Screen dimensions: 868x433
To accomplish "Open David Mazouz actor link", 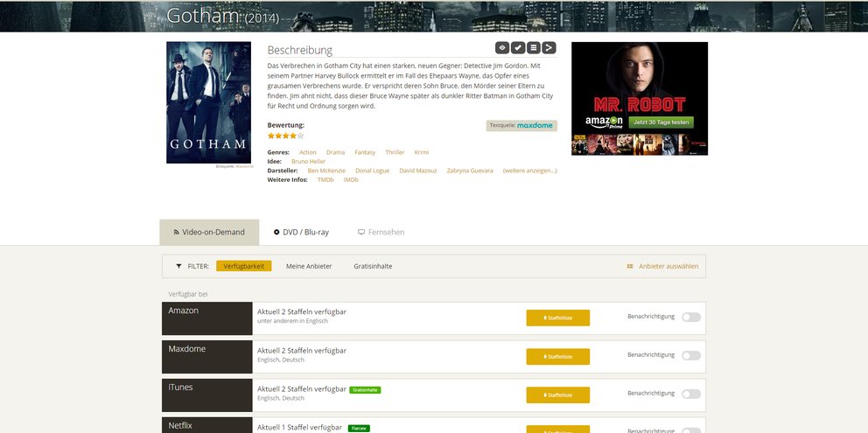I will (x=418, y=171).
